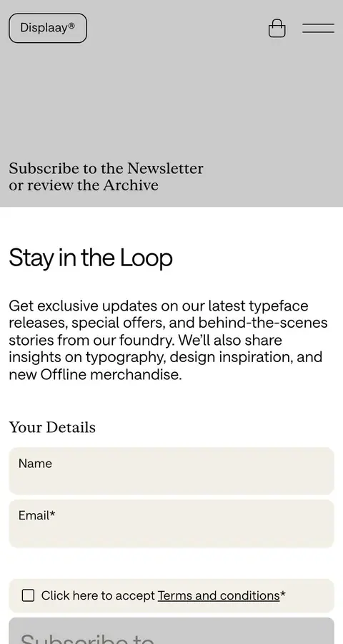Viewport: 343px width, 644px height.
Task: Open the shopping bag cart icon
Action: pos(277,29)
